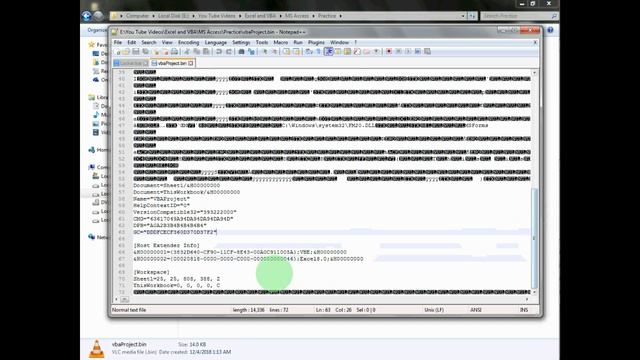Click the Explorer refresh button
The height and width of the screenshot is (360, 640).
(x=472, y=16)
